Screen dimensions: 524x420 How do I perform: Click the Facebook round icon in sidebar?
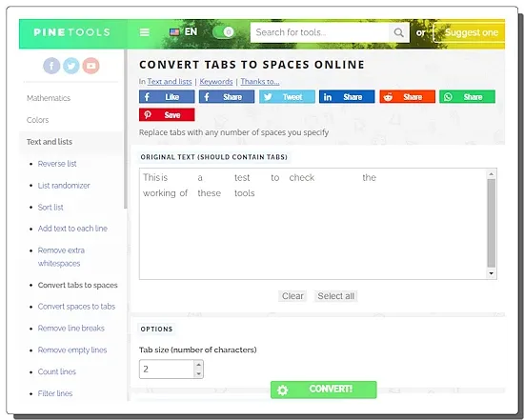pyautogui.click(x=51, y=66)
